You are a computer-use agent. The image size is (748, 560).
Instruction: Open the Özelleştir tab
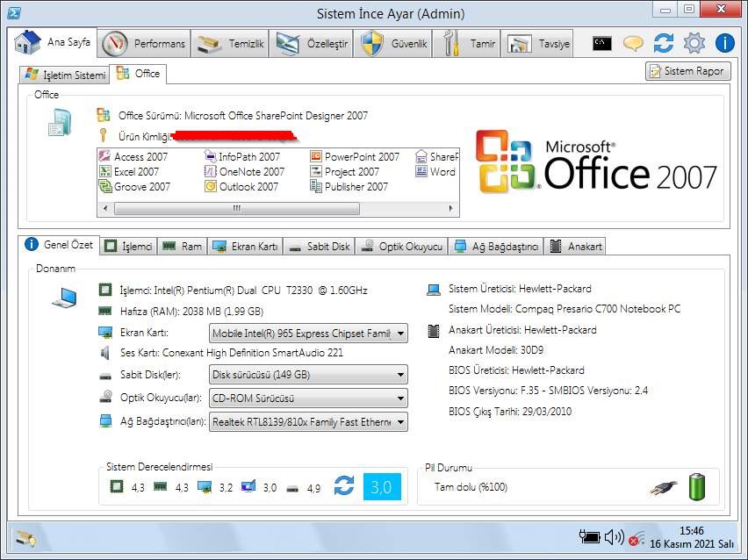click(x=312, y=44)
